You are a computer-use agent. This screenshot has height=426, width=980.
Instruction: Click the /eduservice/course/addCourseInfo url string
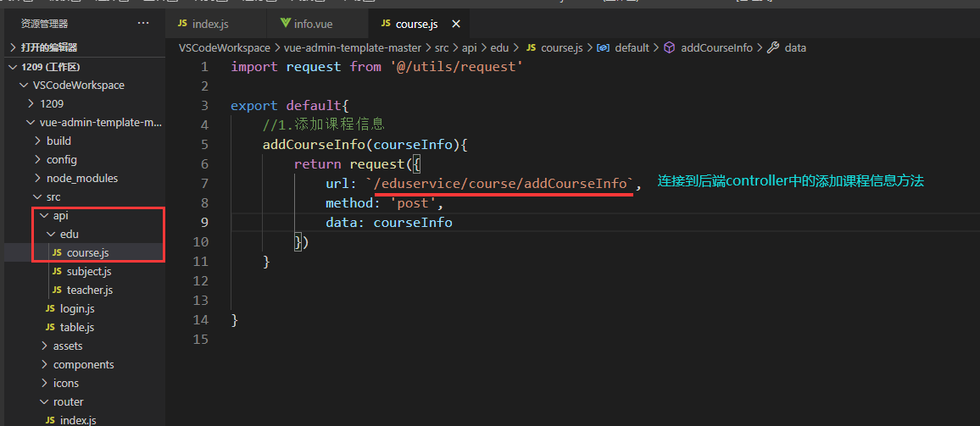(503, 184)
